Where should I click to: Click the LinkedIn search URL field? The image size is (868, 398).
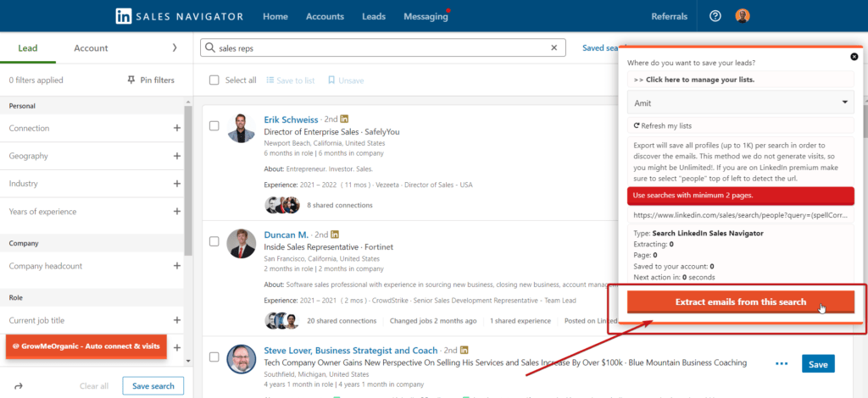[x=741, y=214]
